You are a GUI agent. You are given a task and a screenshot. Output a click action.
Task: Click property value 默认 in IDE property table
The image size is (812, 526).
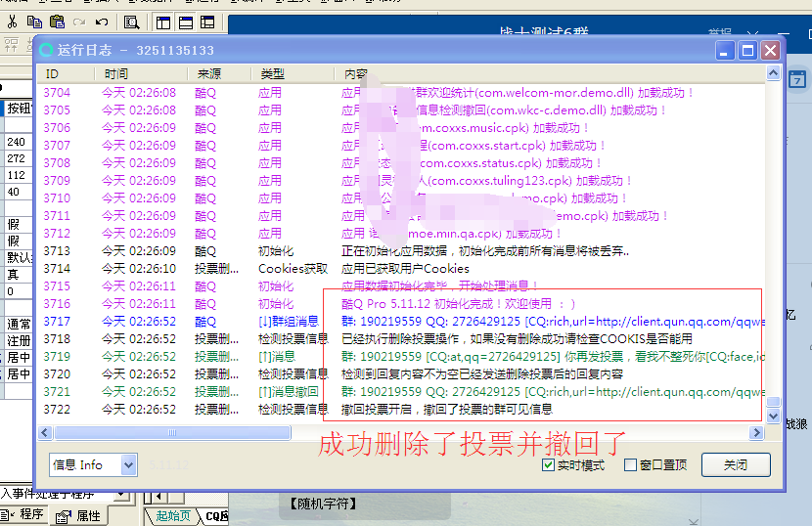(20, 258)
